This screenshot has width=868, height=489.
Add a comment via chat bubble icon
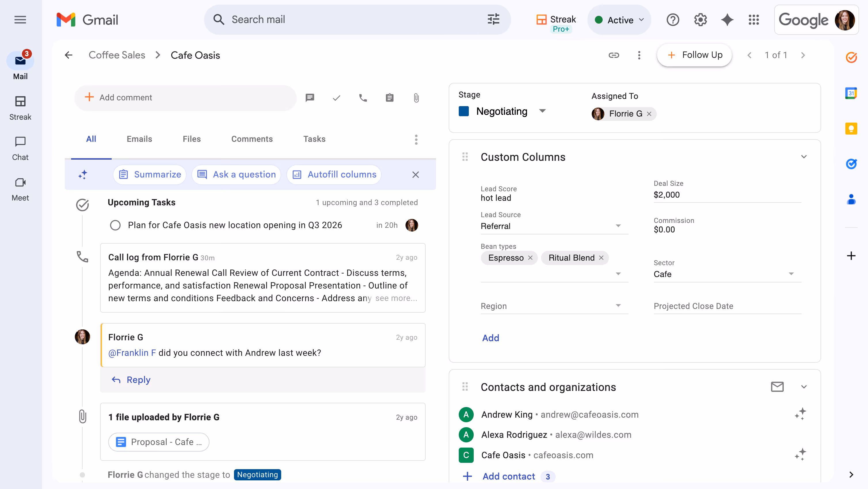click(310, 98)
